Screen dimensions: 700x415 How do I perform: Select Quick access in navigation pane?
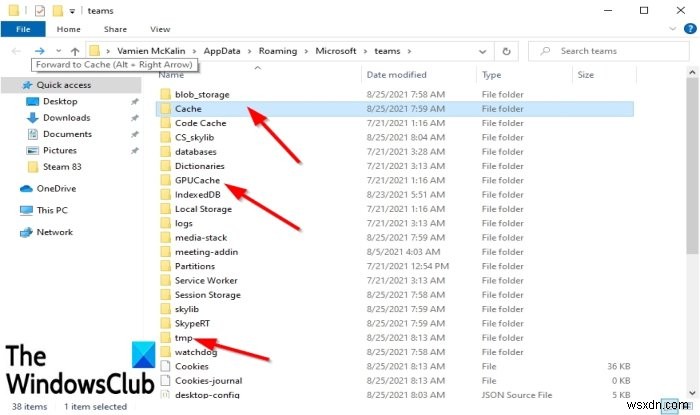[71, 85]
